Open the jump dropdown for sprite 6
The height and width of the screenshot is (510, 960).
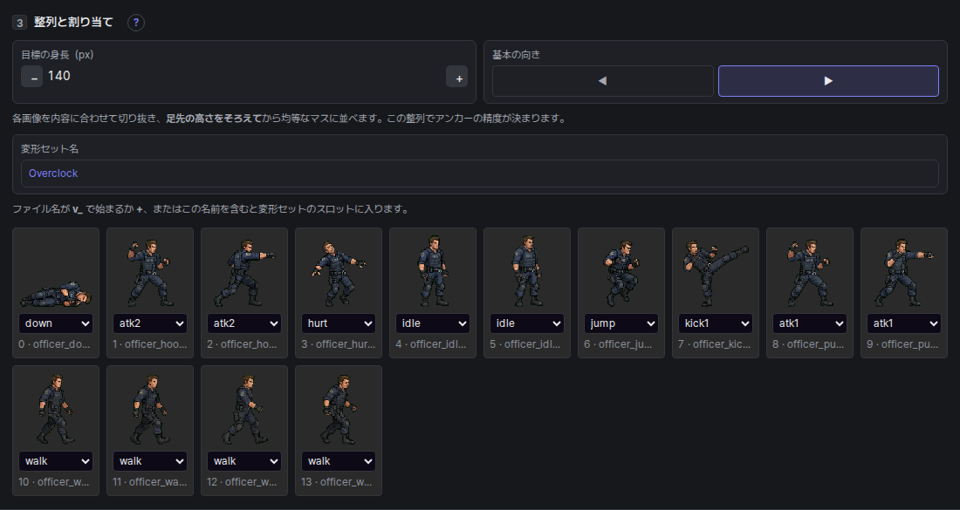621,323
